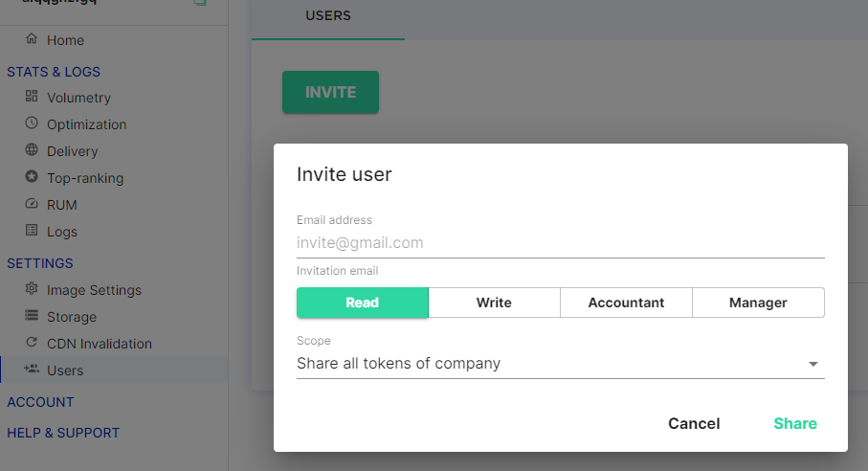Click the Top-ranking star icon
Screen dimensions: 868x471
[x=32, y=177]
